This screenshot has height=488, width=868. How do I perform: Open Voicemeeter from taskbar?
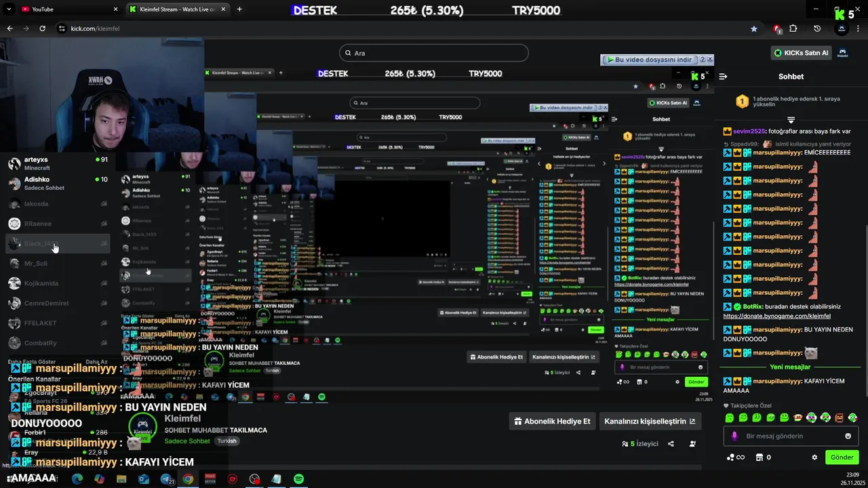[210, 479]
